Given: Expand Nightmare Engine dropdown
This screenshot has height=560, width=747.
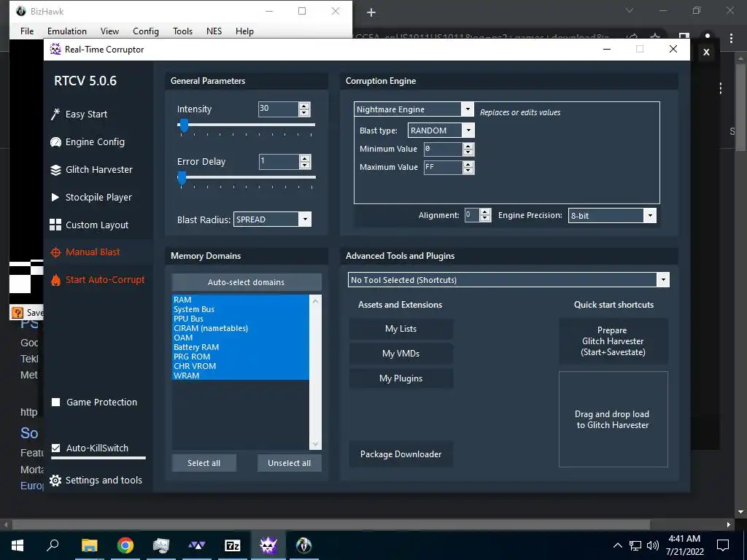Looking at the screenshot, I should [468, 109].
